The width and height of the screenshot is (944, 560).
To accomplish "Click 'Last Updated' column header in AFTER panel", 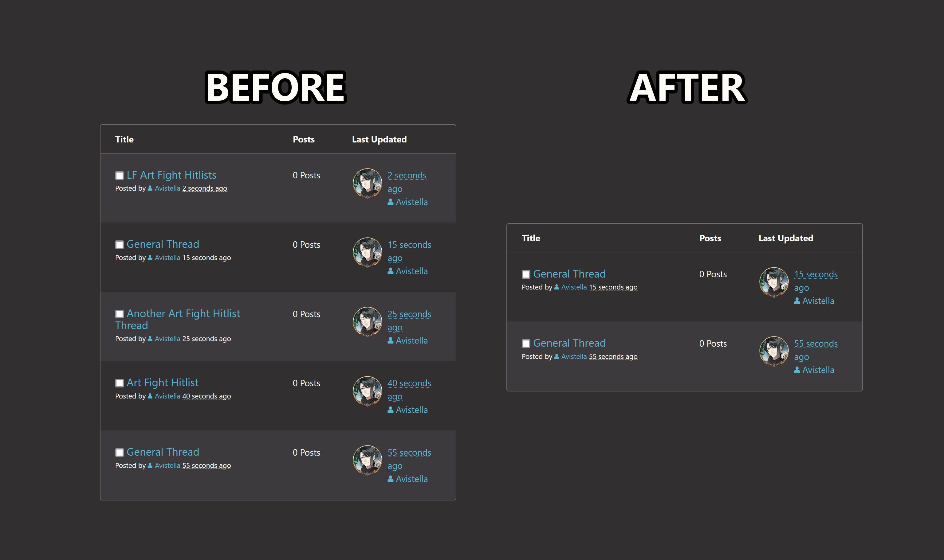I will (786, 237).
